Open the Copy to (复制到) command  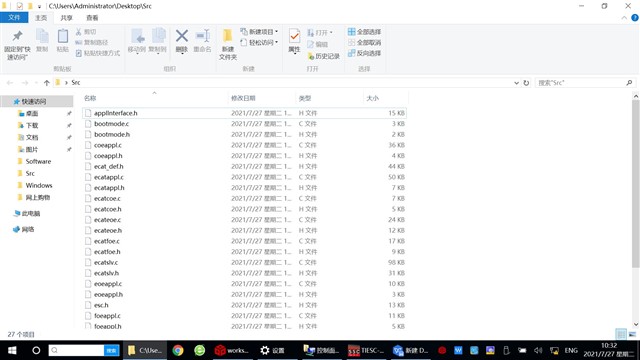pyautogui.click(x=158, y=41)
